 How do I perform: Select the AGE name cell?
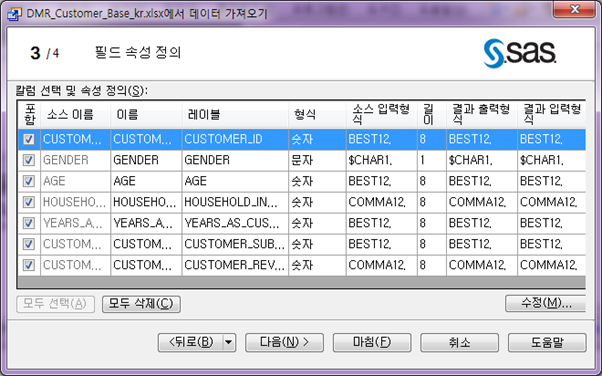146,181
